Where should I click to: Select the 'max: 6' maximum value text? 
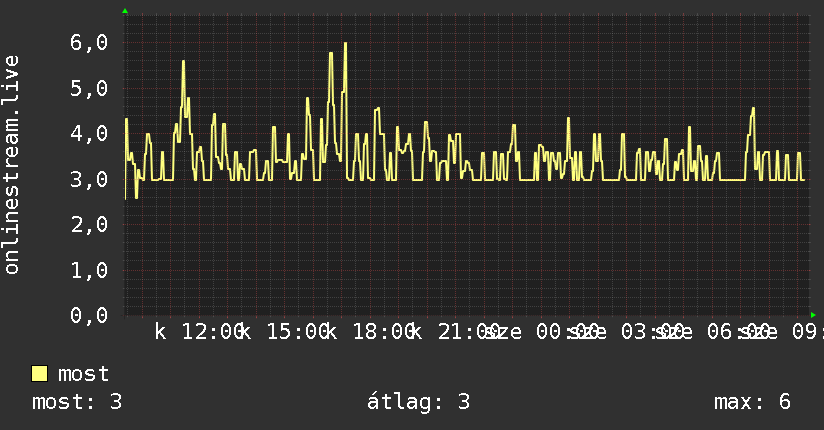point(752,402)
